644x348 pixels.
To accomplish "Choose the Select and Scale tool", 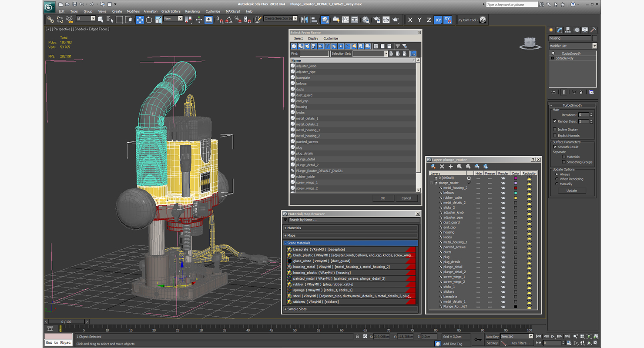I will pyautogui.click(x=158, y=20).
